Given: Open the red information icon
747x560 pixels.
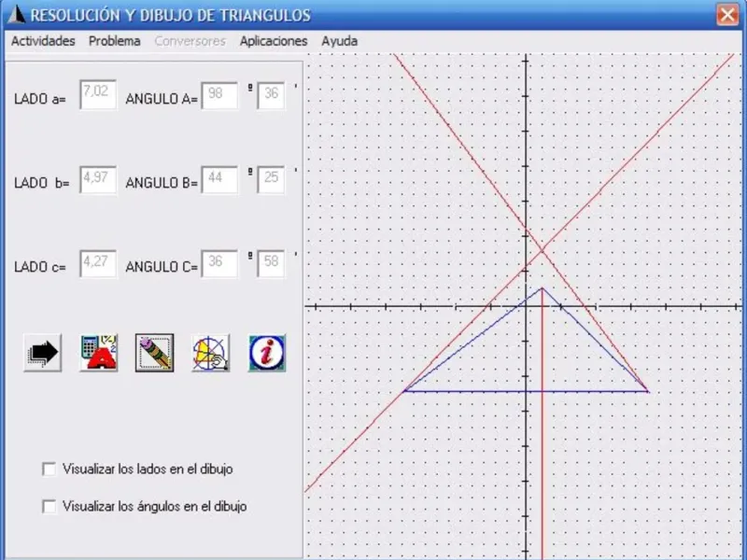Looking at the screenshot, I should (267, 353).
